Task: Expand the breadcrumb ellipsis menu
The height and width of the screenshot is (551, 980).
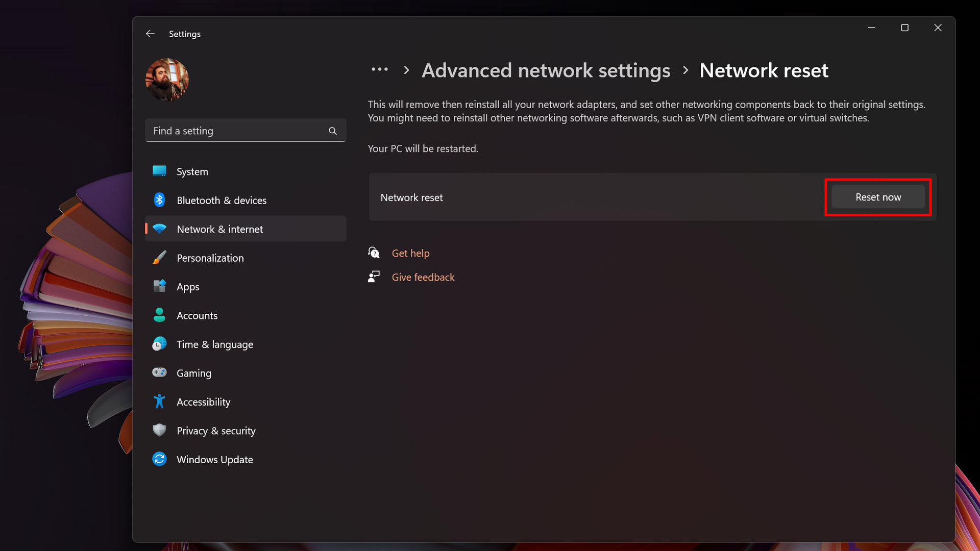Action: [379, 69]
